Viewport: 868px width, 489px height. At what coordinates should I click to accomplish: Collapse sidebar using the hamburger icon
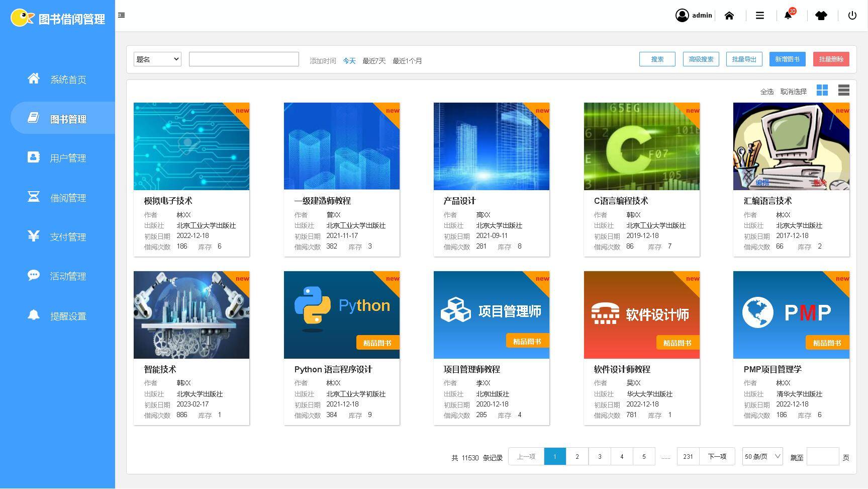122,16
